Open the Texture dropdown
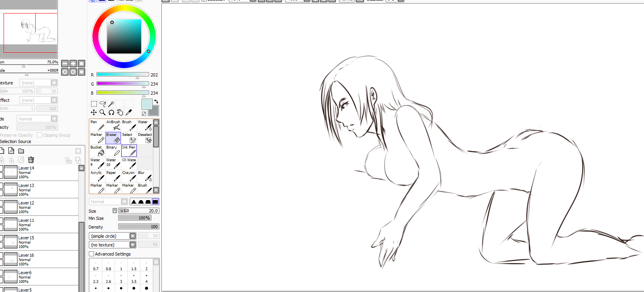The width and height of the screenshot is (644, 292). pos(38,83)
